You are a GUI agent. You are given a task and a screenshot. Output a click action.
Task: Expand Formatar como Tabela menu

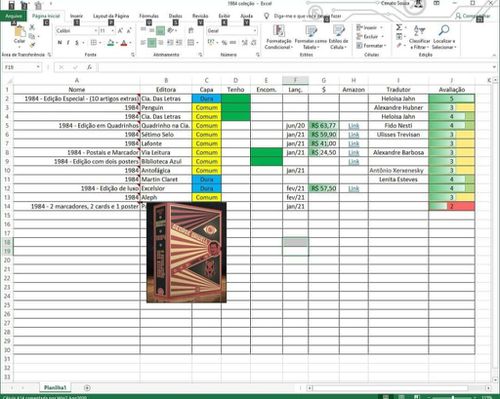coord(311,37)
